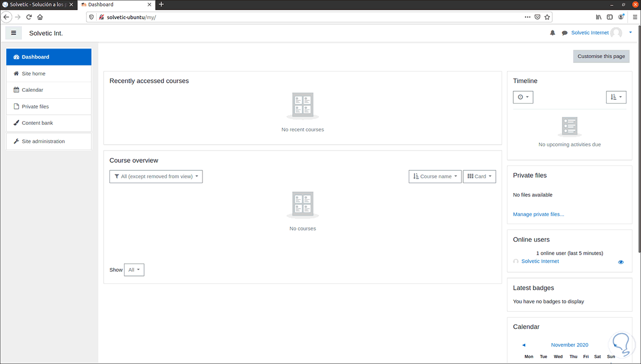Open the notifications bell icon
The width and height of the screenshot is (641, 364).
tap(552, 33)
